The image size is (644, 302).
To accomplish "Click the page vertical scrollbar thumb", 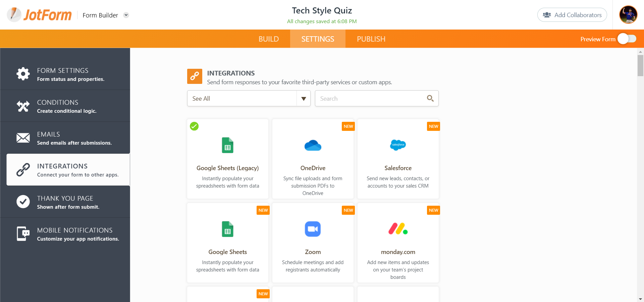I will [x=641, y=66].
